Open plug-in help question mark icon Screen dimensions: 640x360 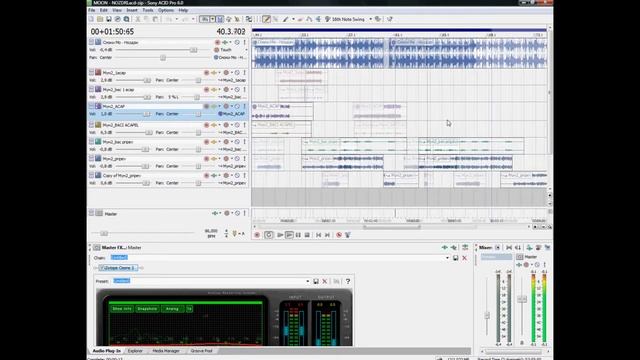348,281
